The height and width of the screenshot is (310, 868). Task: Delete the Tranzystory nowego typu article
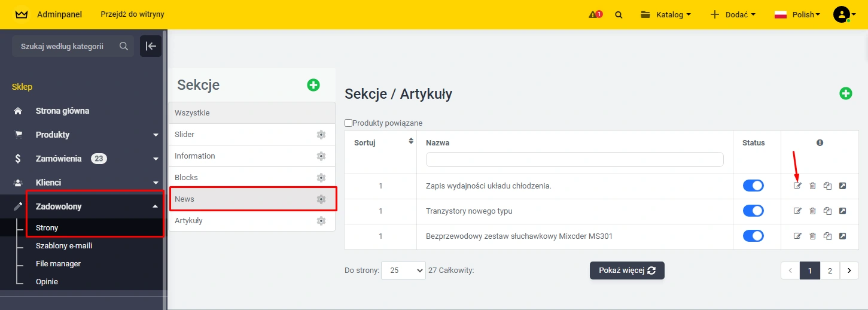click(812, 211)
